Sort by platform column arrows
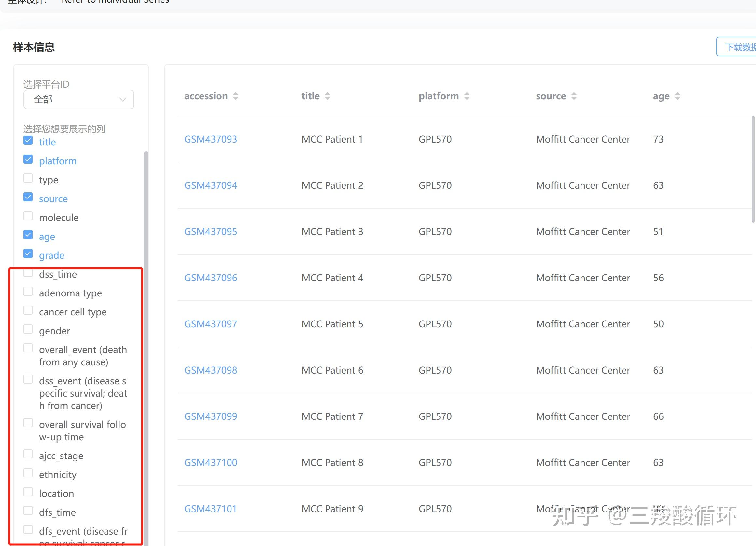 point(467,96)
